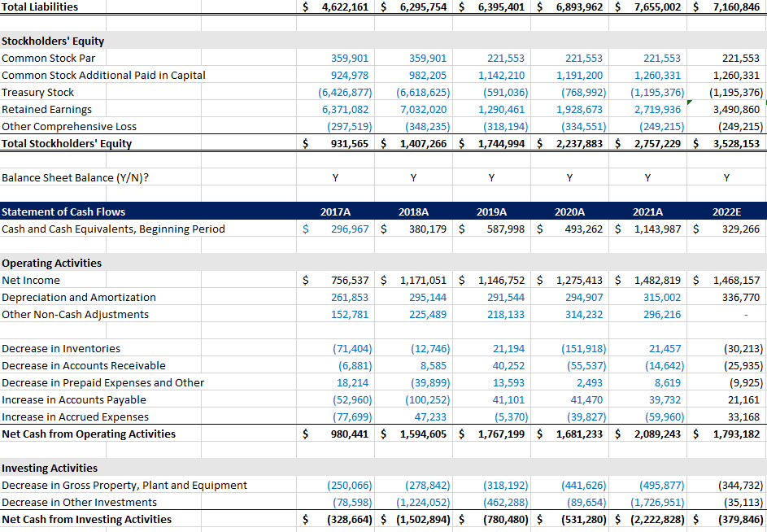767x532 pixels.
Task: Click the 2020A column header in cash flows
Action: [569, 212]
